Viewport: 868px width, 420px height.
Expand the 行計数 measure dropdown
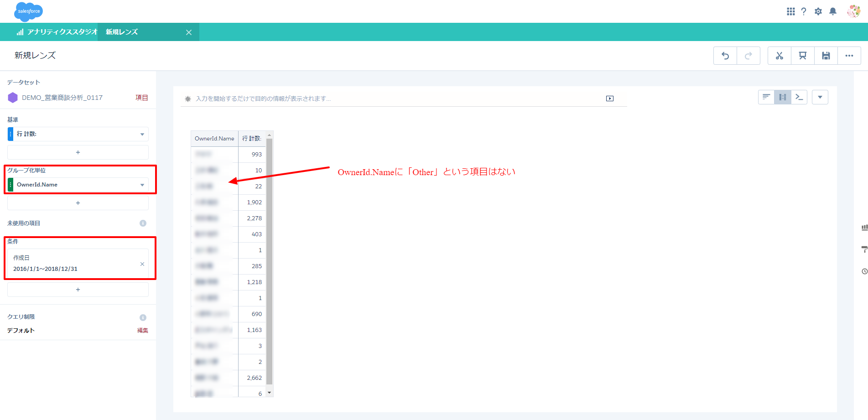pyautogui.click(x=142, y=134)
